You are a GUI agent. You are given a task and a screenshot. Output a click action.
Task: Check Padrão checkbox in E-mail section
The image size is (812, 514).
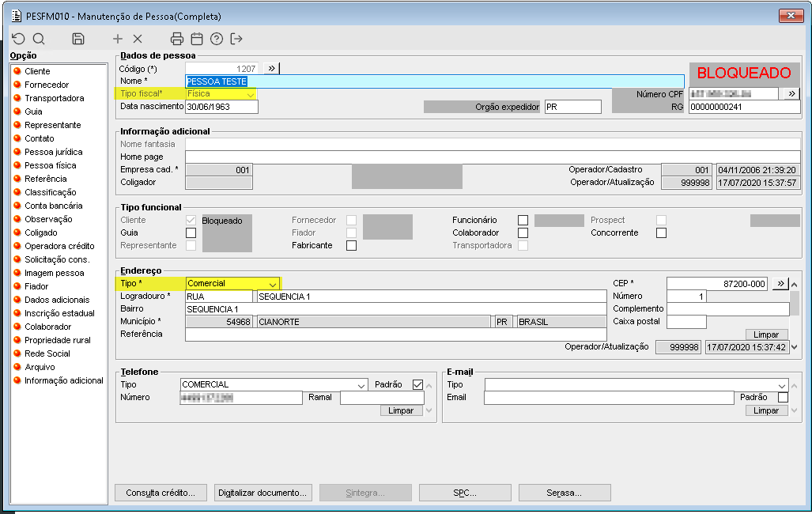[783, 398]
